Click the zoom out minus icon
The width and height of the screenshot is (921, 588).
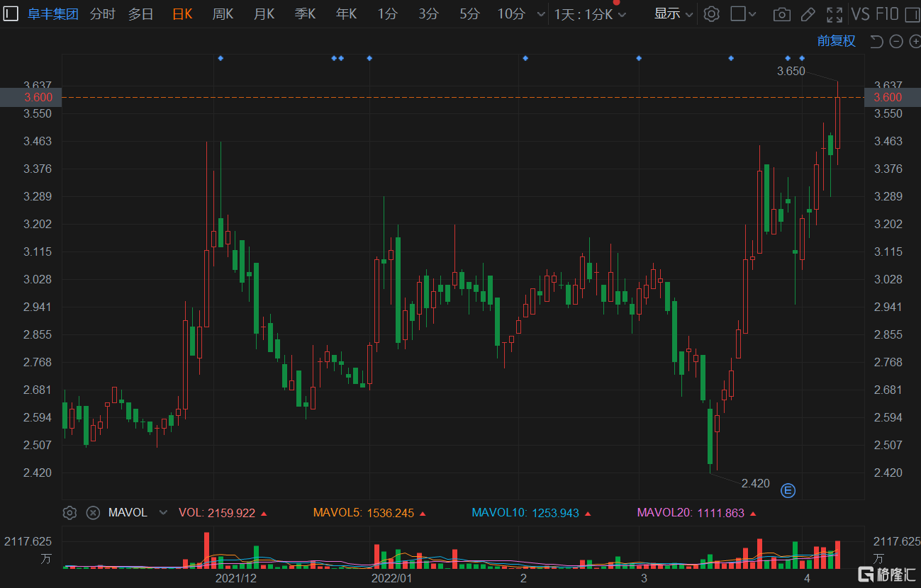tap(895, 42)
